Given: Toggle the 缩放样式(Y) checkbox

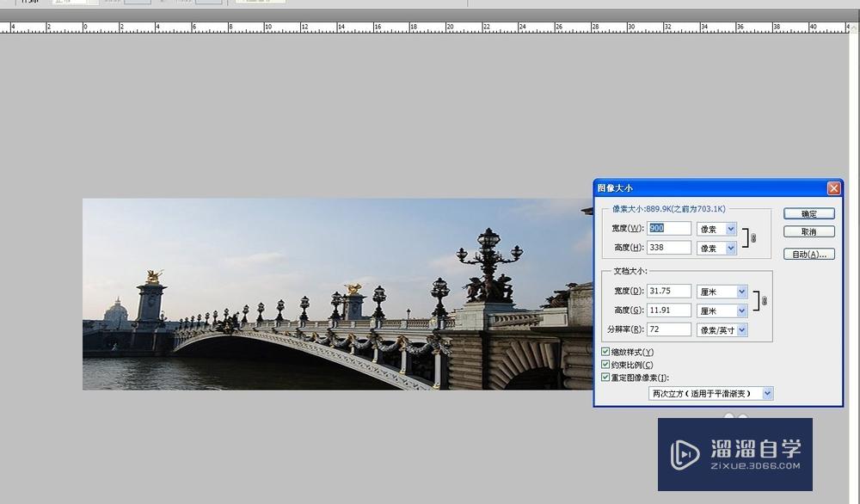Looking at the screenshot, I should tap(605, 352).
